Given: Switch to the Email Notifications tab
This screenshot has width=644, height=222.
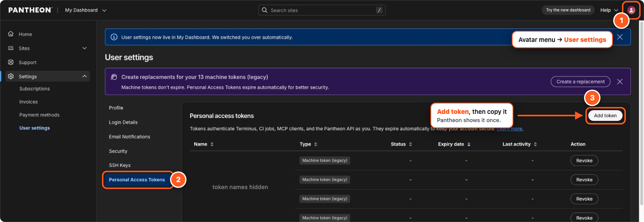Looking at the screenshot, I should 129,136.
